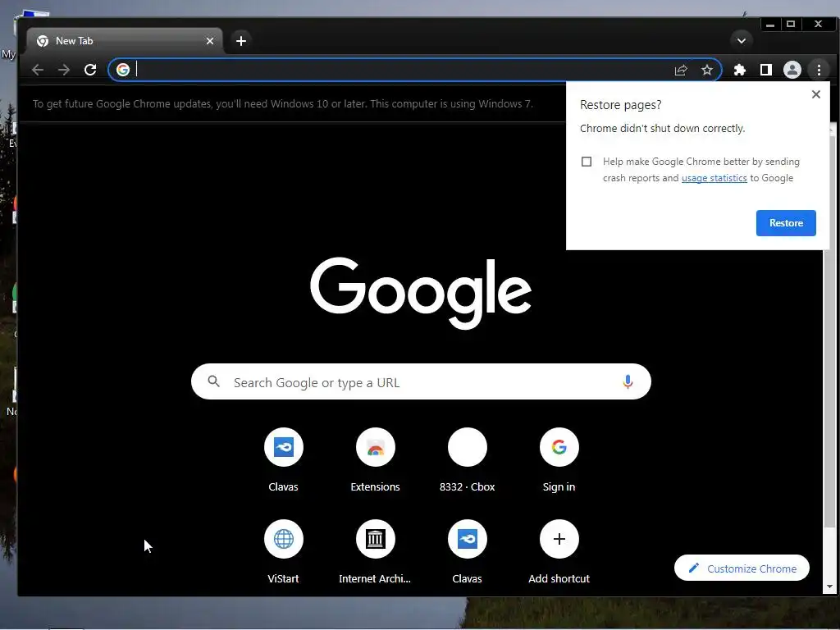Click the page scrollbar down arrow
The image size is (840, 630).
click(830, 587)
